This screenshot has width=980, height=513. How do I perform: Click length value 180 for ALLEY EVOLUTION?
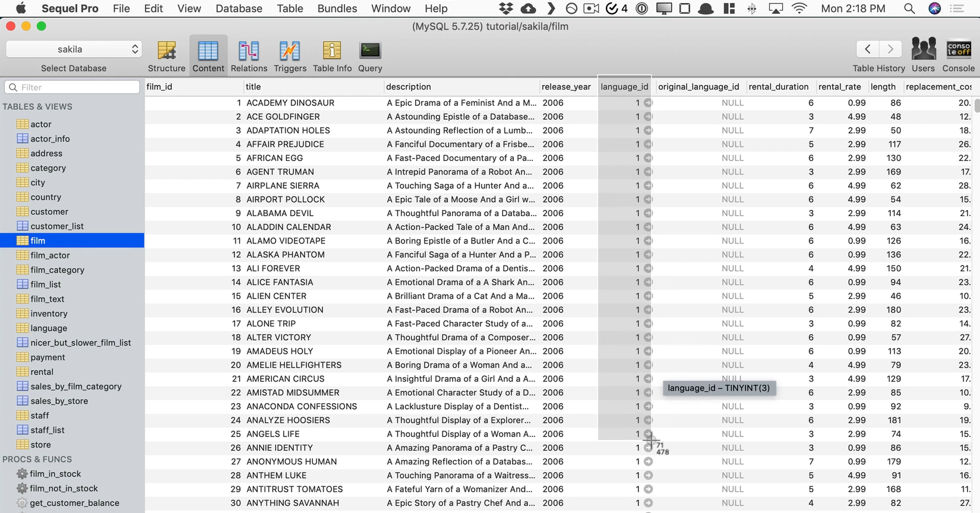click(x=894, y=310)
